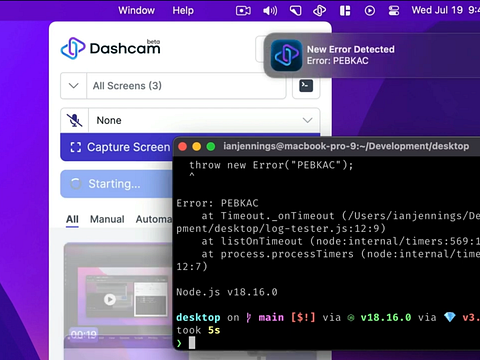The image size is (480, 360).
Task: Click the tag-shaped menu bar icon
Action: [295, 11]
